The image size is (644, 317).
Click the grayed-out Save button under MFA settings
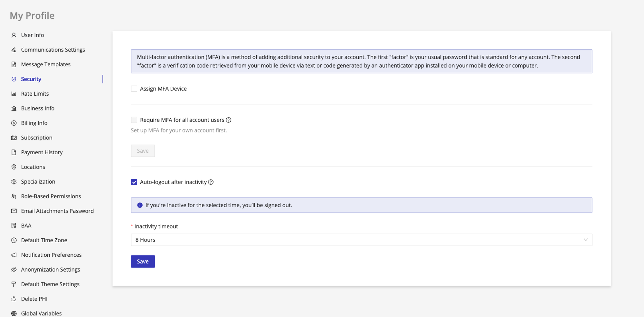point(143,151)
